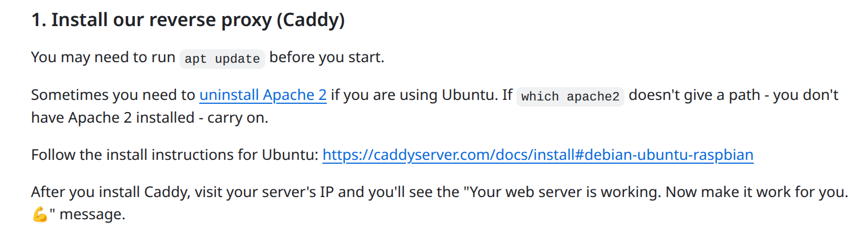
Task: Click the word "(Caddy)" in the heading
Action: pos(311,21)
